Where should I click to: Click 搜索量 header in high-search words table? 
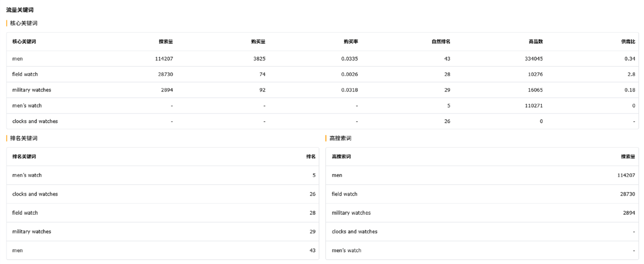pos(628,156)
